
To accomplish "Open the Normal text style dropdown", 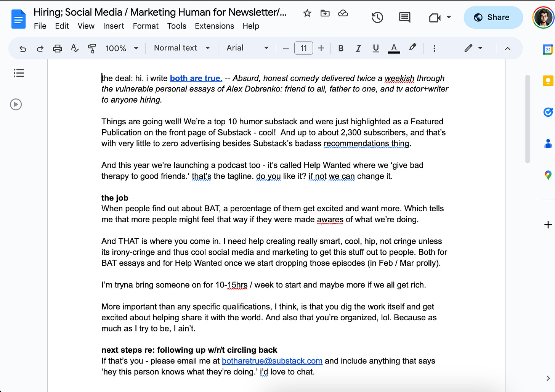I will [x=182, y=48].
